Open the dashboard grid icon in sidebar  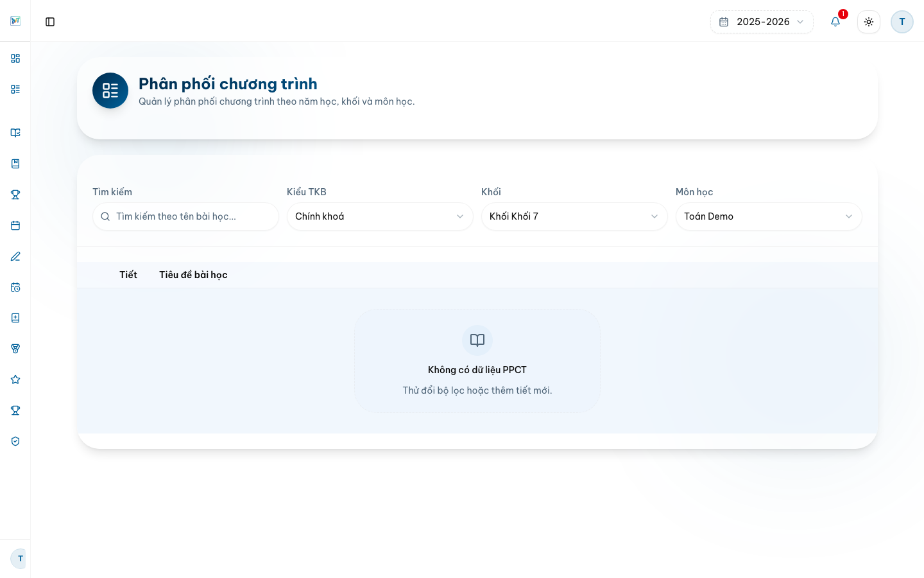[15, 58]
